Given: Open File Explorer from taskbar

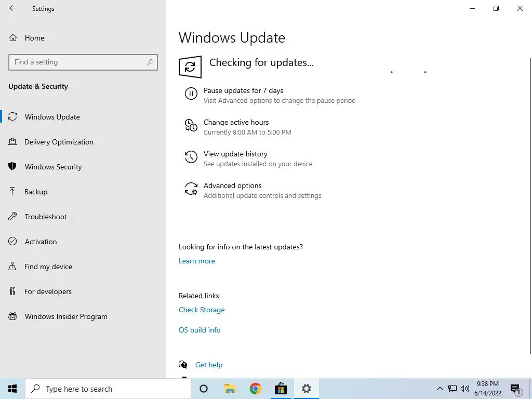Looking at the screenshot, I should click(x=230, y=389).
